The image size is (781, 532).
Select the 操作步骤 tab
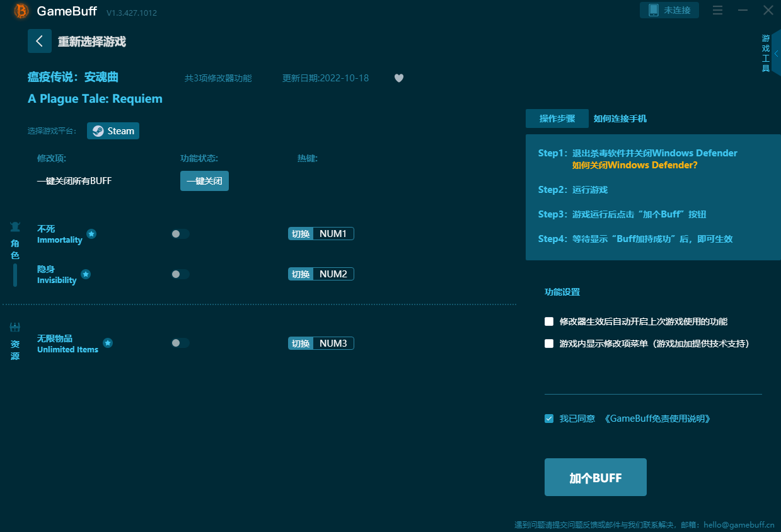tap(557, 119)
